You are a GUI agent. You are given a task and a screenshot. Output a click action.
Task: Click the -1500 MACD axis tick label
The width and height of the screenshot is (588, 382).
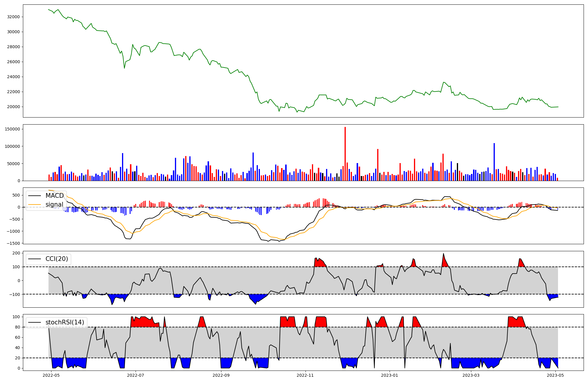pyautogui.click(x=13, y=243)
